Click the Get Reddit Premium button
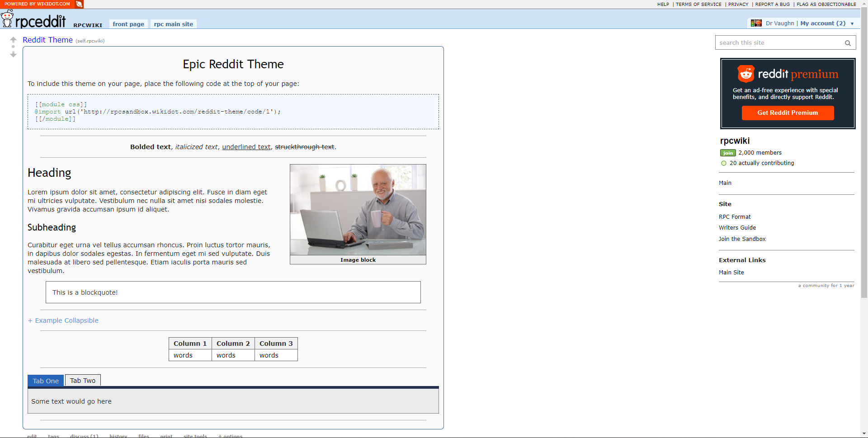The width and height of the screenshot is (868, 438). (x=788, y=113)
